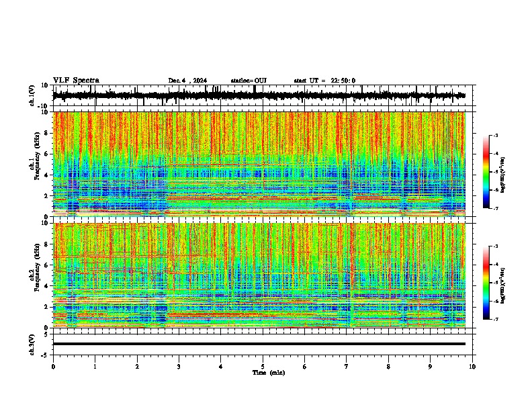
Task: Select the "start UT = 22:50: 0" text
Action: point(324,81)
